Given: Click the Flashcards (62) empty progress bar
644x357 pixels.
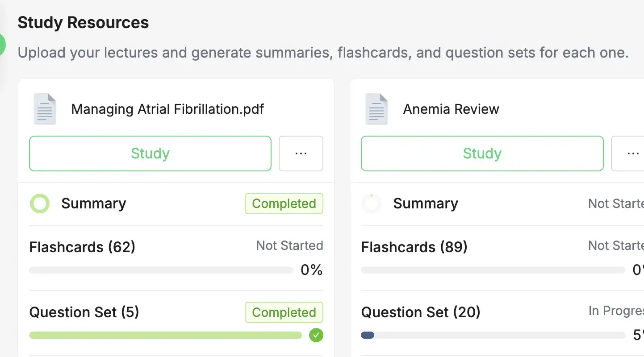Looking at the screenshot, I should (161, 270).
